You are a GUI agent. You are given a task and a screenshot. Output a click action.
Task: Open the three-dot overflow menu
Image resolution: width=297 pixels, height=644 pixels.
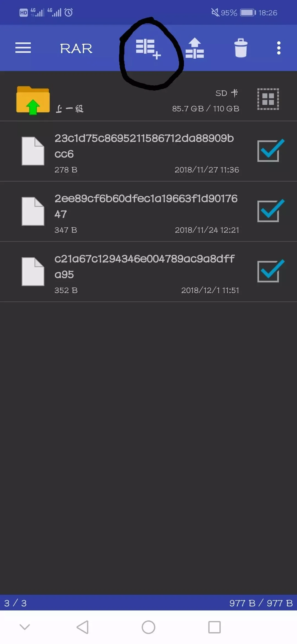(279, 48)
